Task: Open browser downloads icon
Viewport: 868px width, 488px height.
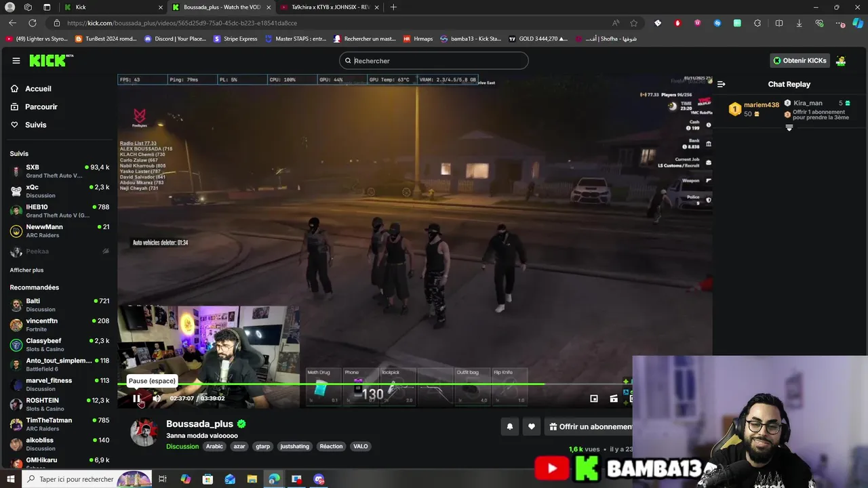Action: (799, 23)
